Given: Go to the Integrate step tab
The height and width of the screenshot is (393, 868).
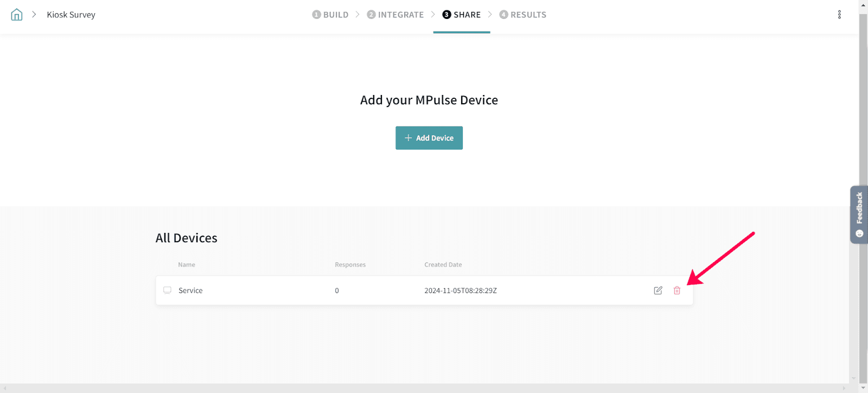Looking at the screenshot, I should [x=395, y=15].
